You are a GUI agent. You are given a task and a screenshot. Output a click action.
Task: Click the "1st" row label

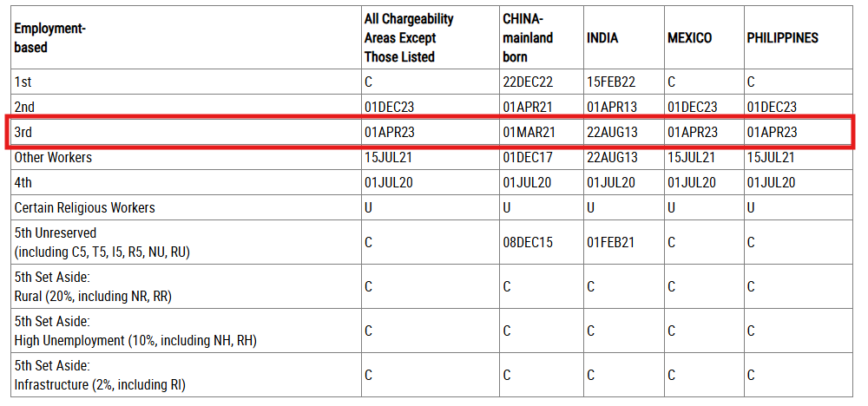[x=23, y=82]
